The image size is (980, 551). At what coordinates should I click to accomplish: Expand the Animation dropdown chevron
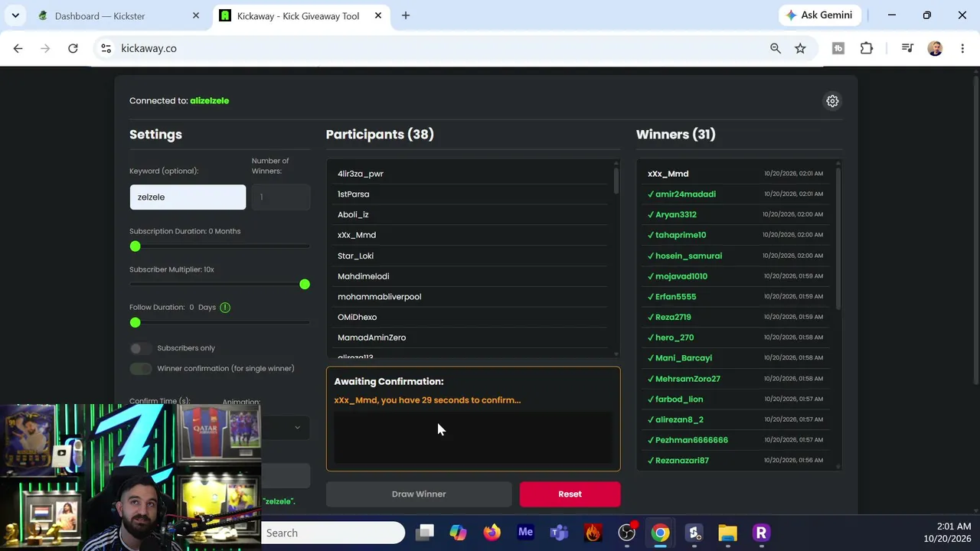point(297,428)
